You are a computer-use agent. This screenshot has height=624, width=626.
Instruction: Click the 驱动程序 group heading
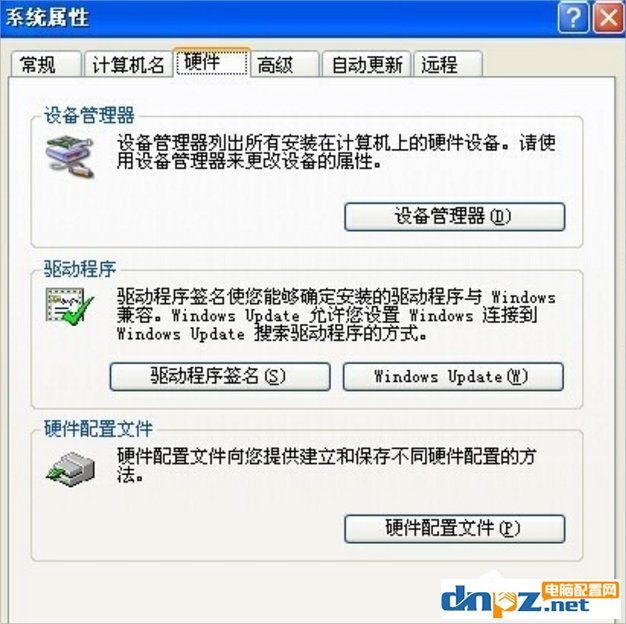click(80, 269)
